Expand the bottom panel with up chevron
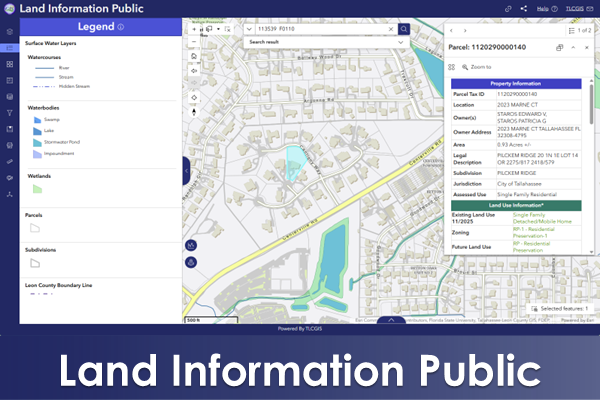 (391, 320)
